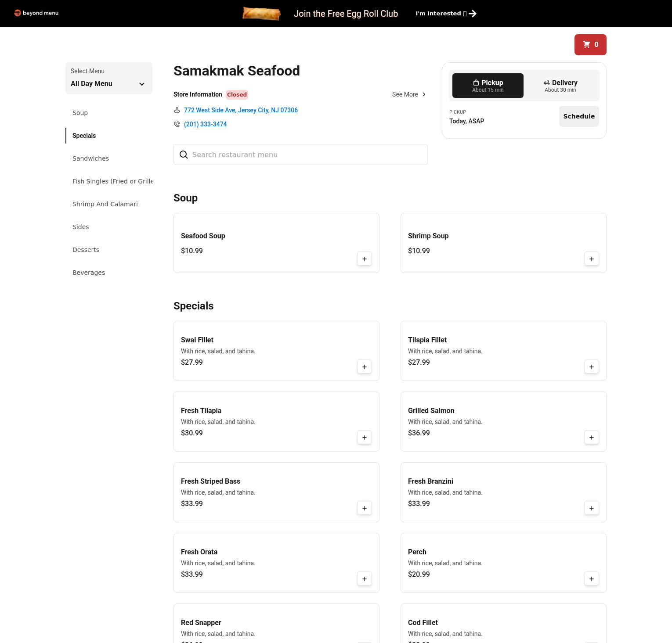
Task: Add Shrimp Soup to order
Action: [591, 259]
